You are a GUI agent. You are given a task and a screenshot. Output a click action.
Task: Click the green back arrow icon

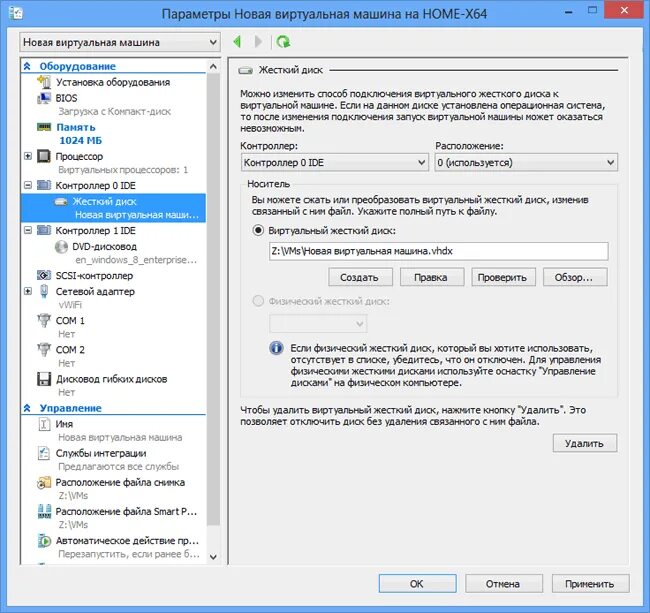[237, 41]
